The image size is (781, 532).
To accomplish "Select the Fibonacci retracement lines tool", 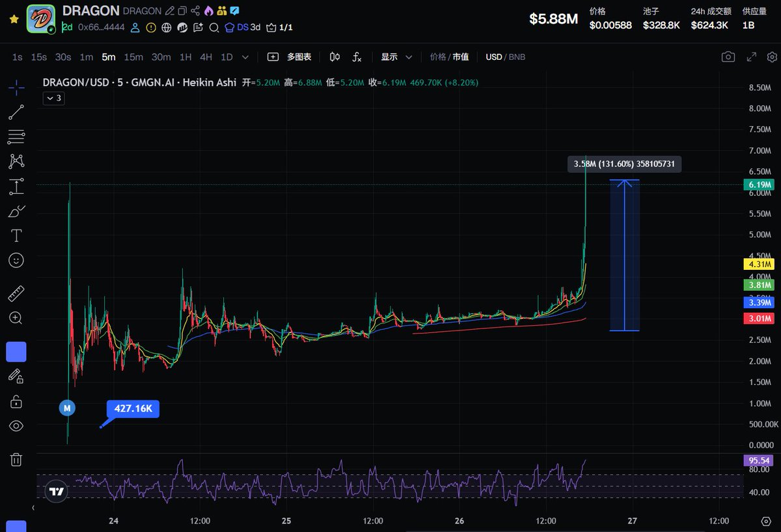I will pyautogui.click(x=16, y=137).
